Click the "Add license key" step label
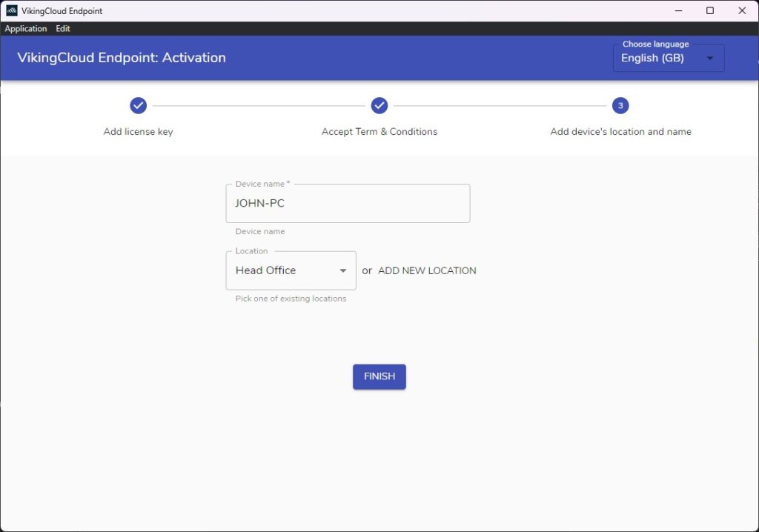759x532 pixels. tap(138, 131)
